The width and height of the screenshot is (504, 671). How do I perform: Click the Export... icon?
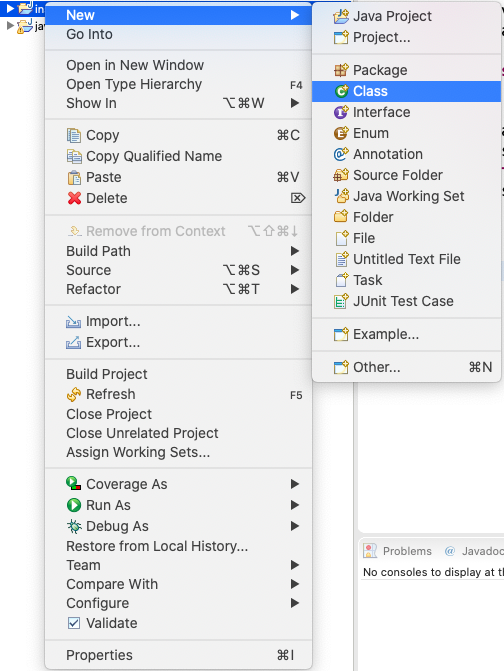pos(73,342)
